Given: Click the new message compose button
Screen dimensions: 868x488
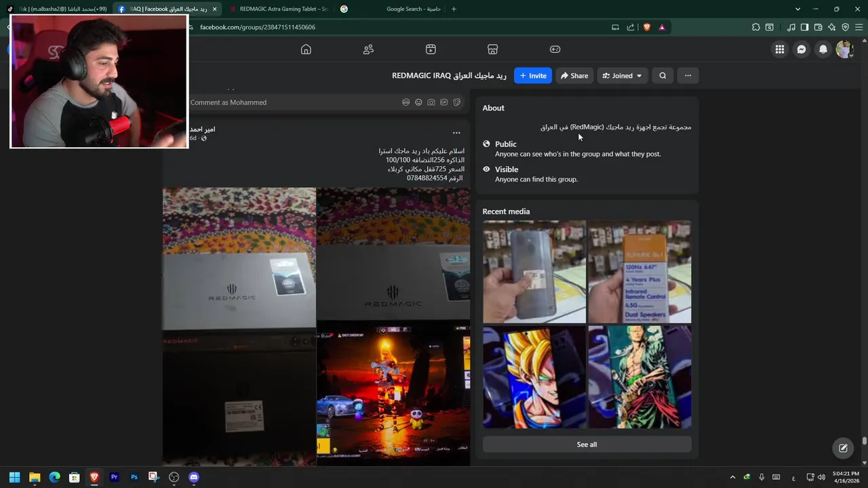Looking at the screenshot, I should 843,448.
